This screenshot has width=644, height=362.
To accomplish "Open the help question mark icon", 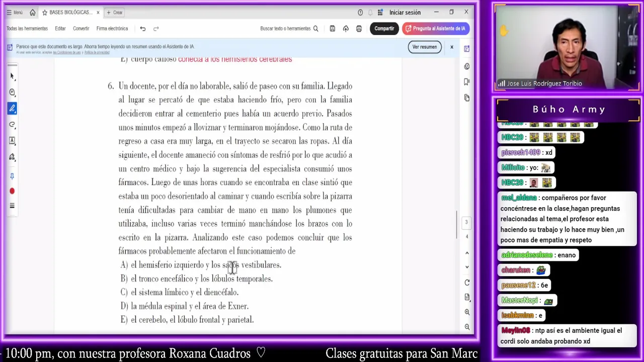I will click(x=360, y=13).
